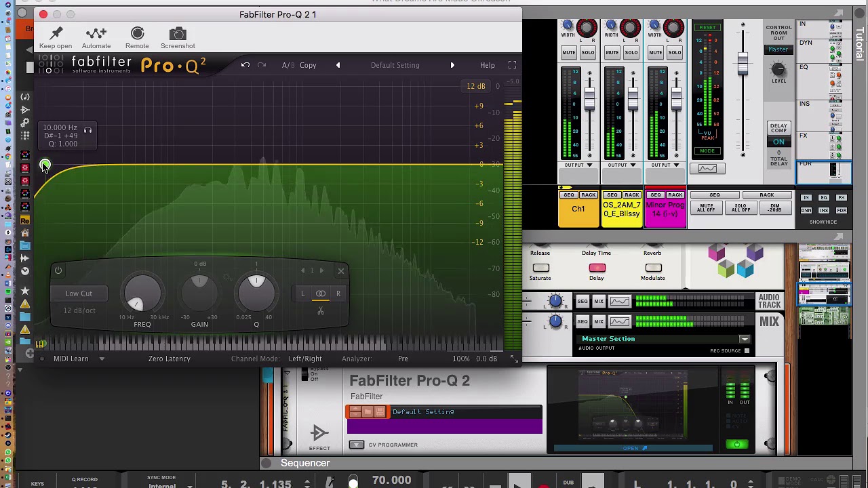Toggle the band power button
Image resolution: width=868 pixels, height=488 pixels.
pyautogui.click(x=58, y=271)
